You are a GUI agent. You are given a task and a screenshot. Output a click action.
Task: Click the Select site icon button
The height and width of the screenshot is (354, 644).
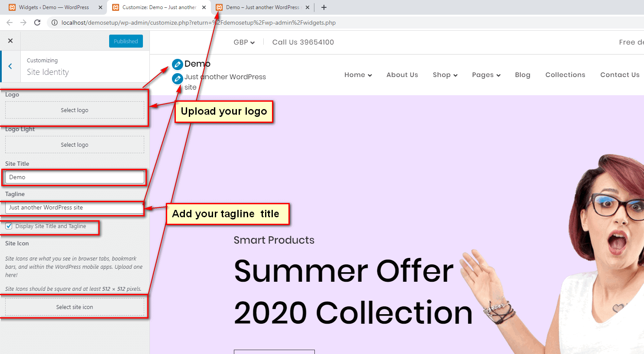tap(74, 307)
